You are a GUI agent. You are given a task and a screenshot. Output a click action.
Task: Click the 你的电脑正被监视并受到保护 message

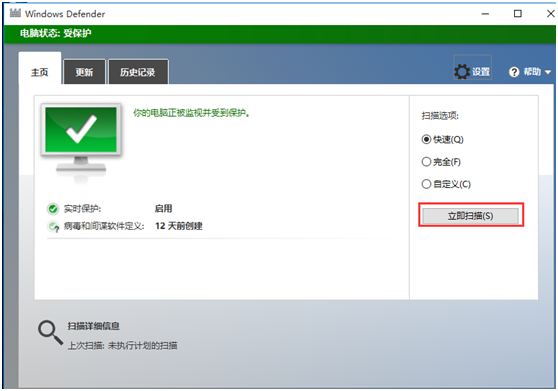tap(191, 113)
